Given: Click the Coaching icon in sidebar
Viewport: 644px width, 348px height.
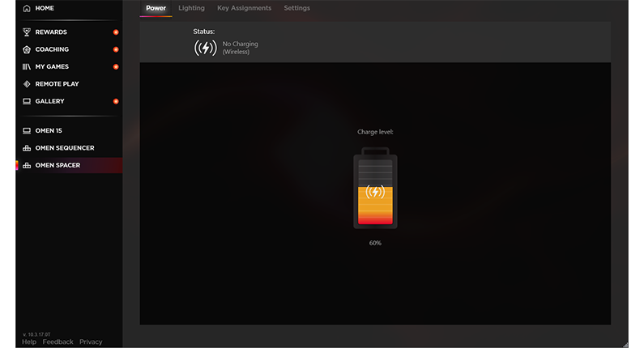Looking at the screenshot, I should [27, 49].
